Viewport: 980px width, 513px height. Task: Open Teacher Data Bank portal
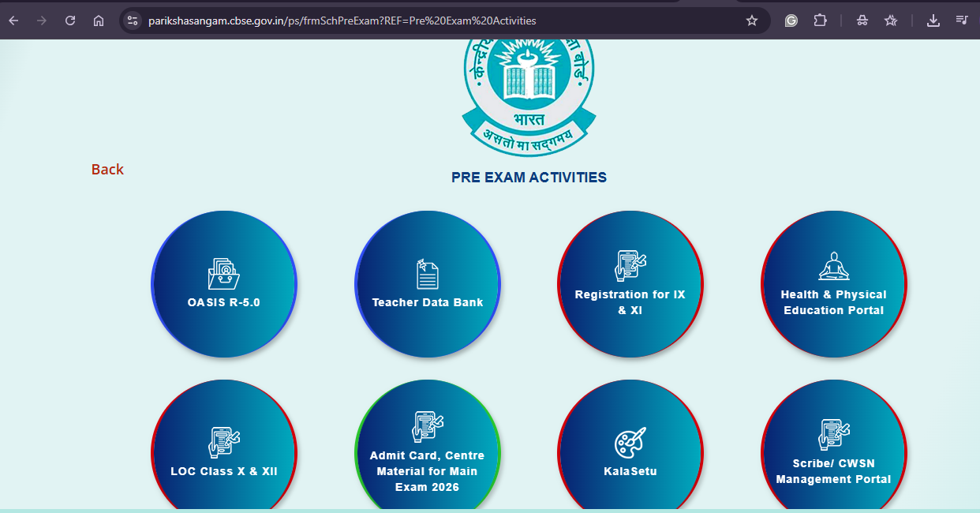(427, 284)
